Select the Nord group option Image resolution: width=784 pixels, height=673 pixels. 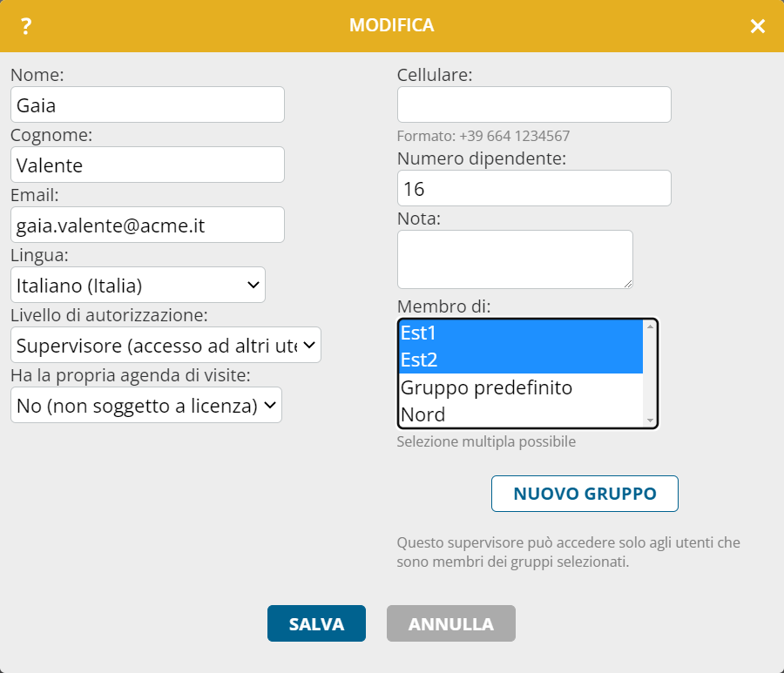[x=520, y=414]
